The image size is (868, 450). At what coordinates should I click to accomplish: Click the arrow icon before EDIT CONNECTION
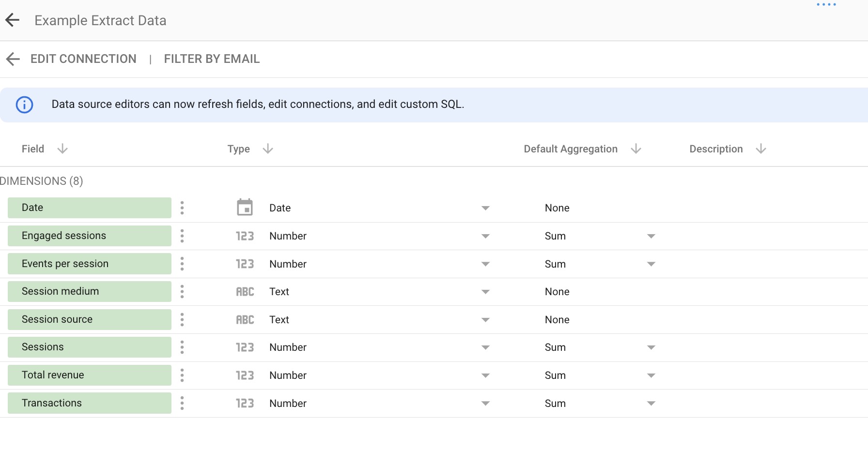[x=13, y=59]
